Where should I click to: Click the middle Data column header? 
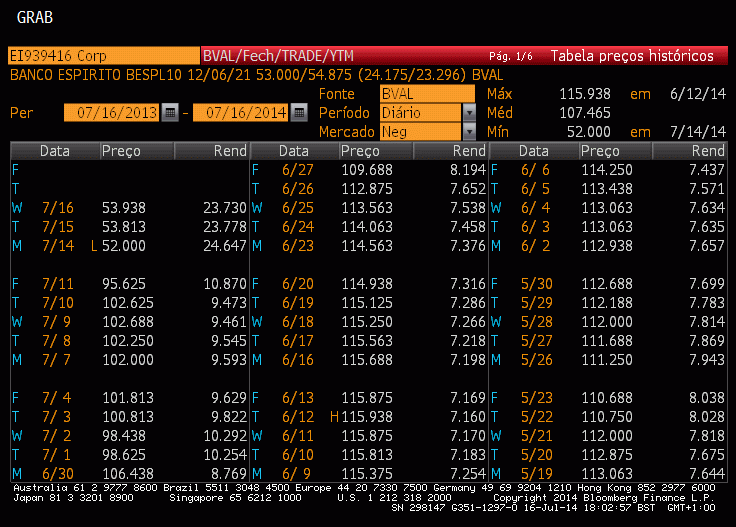[294, 151]
